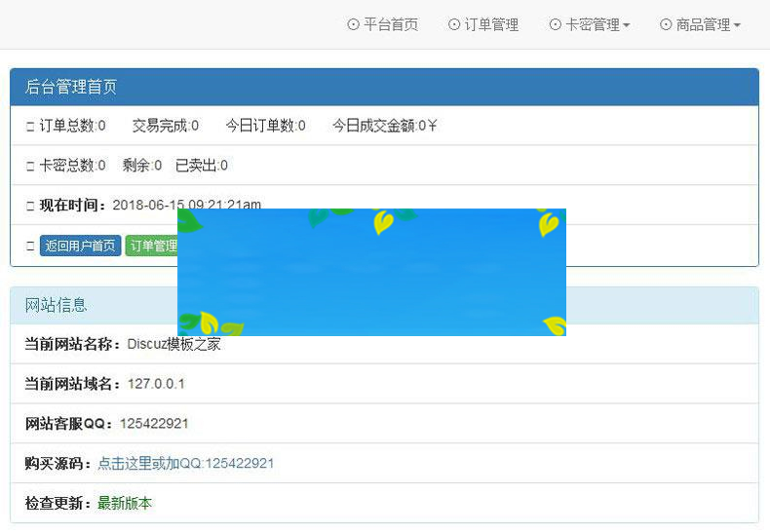
Task: Click the green 最新版本 link
Action: [125, 504]
